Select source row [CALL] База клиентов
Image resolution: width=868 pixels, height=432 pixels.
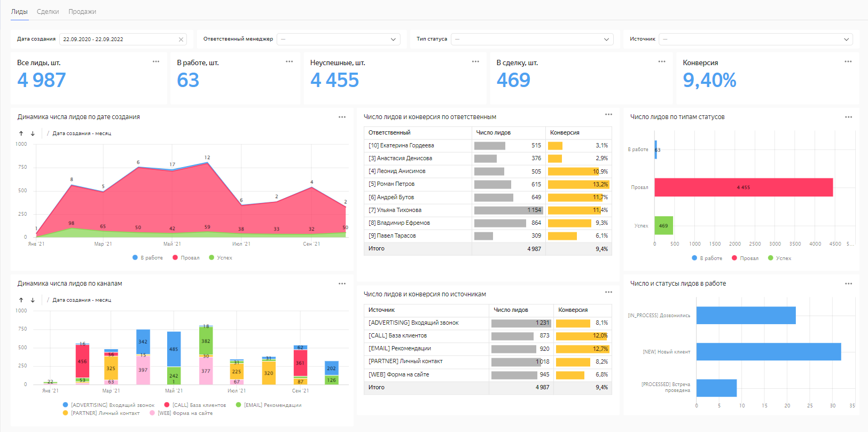[x=488, y=335]
